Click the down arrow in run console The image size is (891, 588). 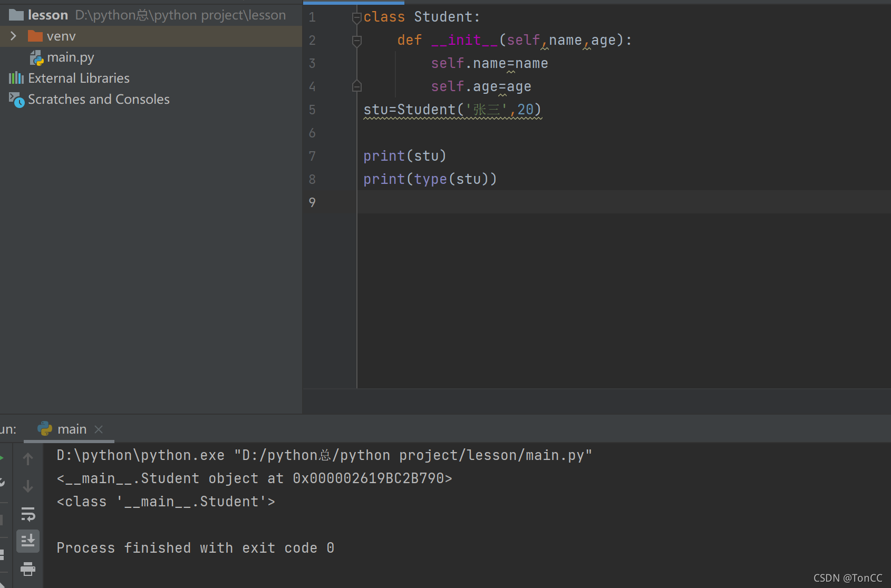click(x=28, y=486)
